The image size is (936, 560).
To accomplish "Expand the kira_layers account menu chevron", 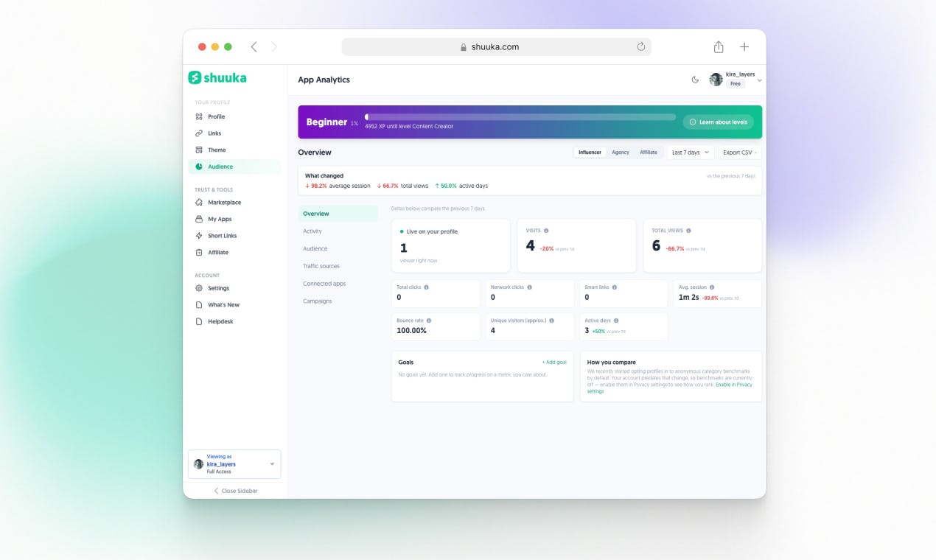I will (x=760, y=80).
